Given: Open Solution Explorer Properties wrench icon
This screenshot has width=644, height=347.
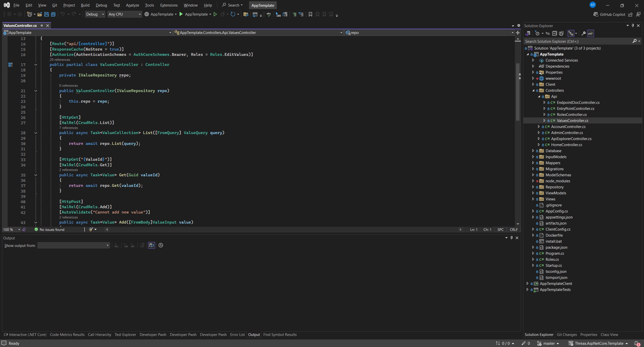Looking at the screenshot, I should [584, 33].
